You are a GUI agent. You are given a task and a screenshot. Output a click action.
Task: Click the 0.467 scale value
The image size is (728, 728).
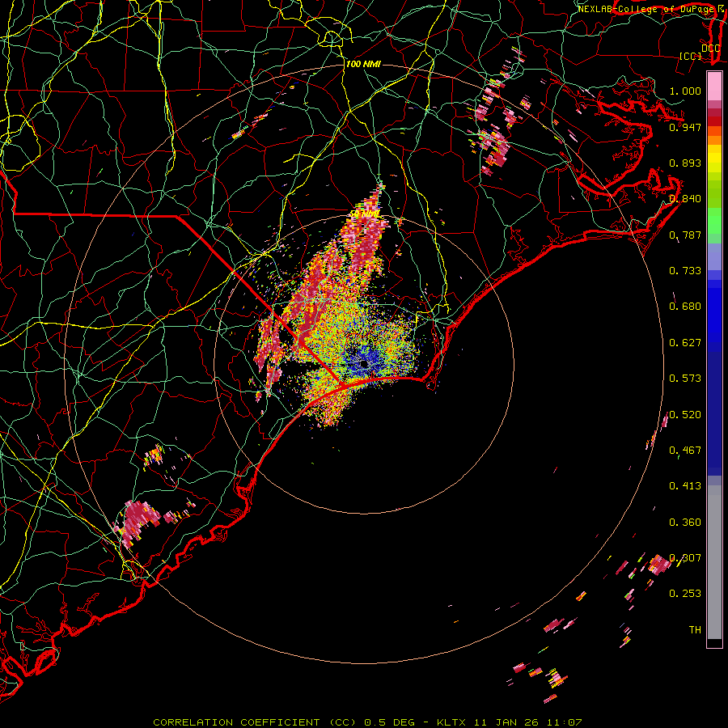coord(685,451)
